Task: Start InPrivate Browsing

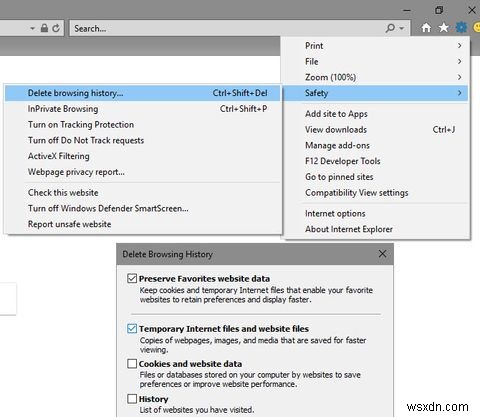Action: pyautogui.click(x=143, y=109)
